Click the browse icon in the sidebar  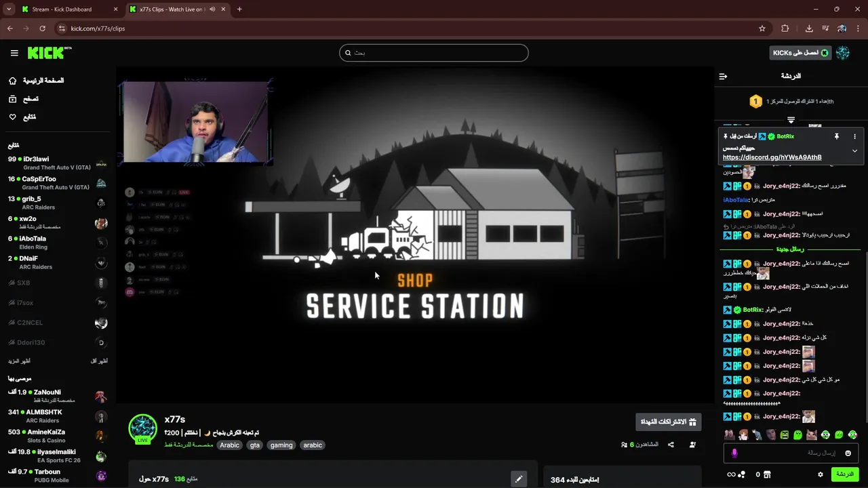click(x=12, y=99)
